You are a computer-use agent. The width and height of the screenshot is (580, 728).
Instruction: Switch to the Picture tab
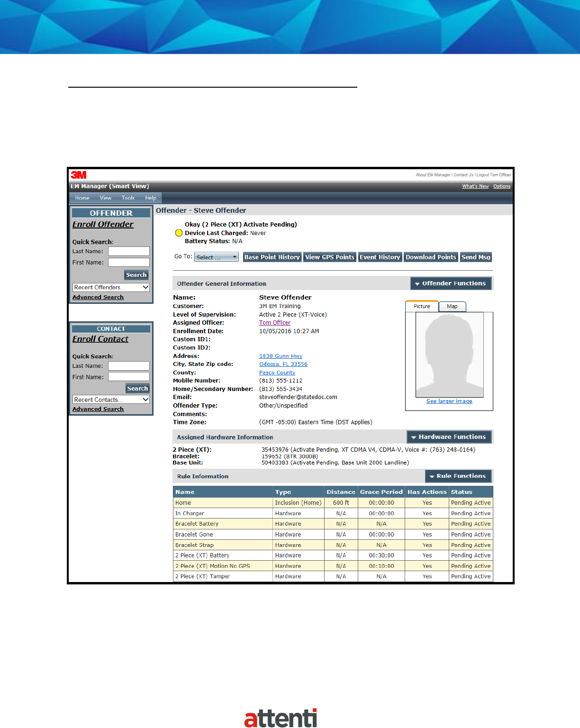pos(422,306)
